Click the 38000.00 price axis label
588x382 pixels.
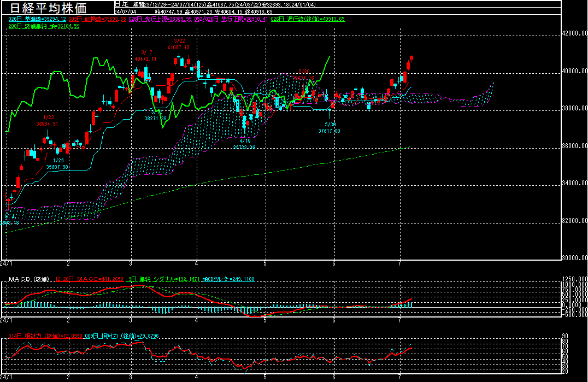(x=574, y=108)
